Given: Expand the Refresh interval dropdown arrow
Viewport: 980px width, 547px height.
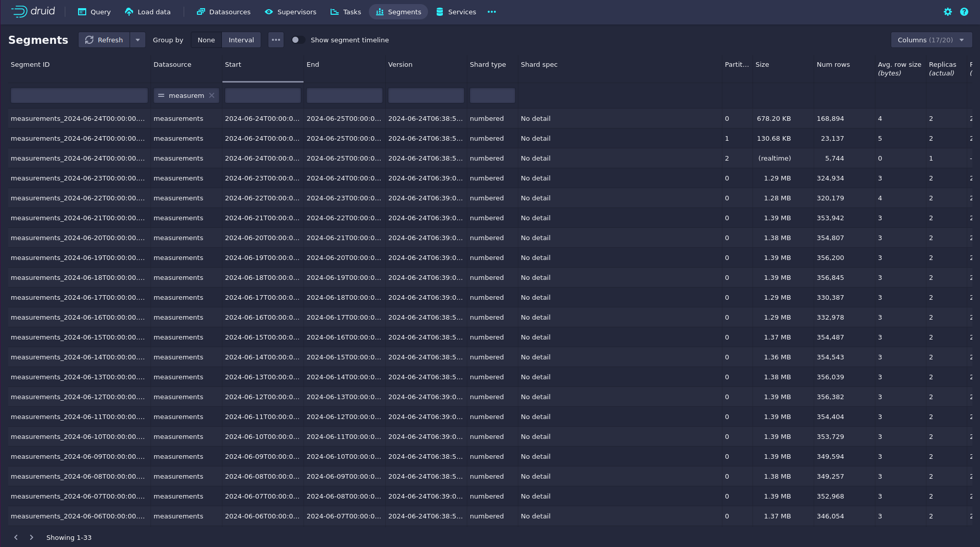Looking at the screenshot, I should (x=138, y=40).
